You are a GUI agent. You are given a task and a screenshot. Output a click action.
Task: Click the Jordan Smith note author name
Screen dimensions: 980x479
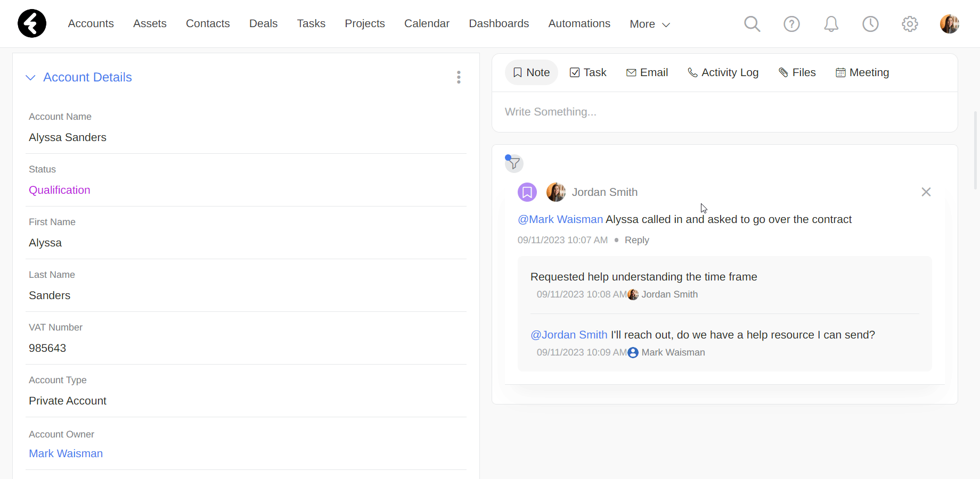pos(605,192)
